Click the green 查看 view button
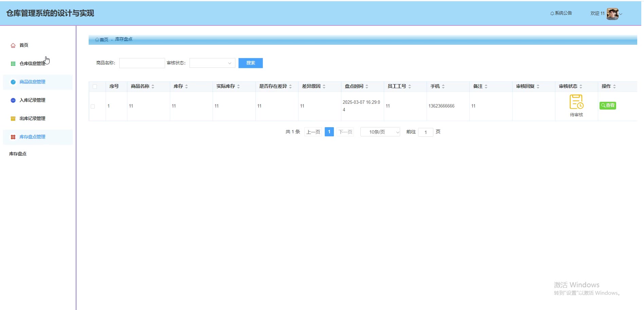Viewport: 644px width, 310px height. 608,105
